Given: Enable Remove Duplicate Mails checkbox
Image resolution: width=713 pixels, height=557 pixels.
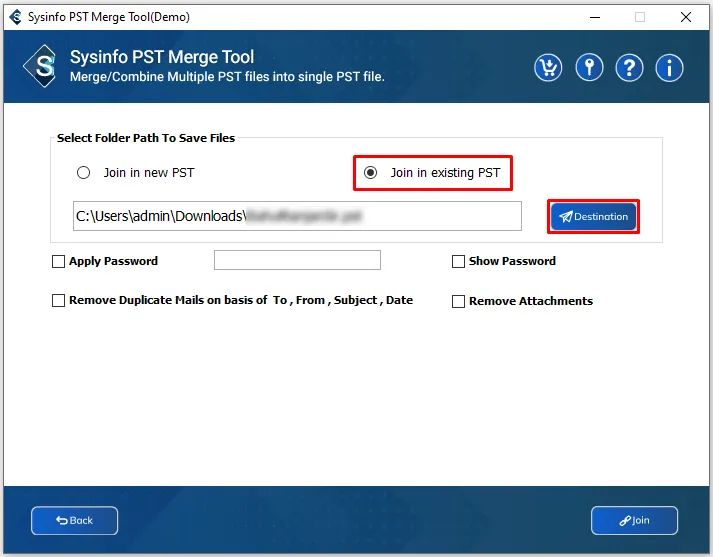Looking at the screenshot, I should click(x=58, y=301).
